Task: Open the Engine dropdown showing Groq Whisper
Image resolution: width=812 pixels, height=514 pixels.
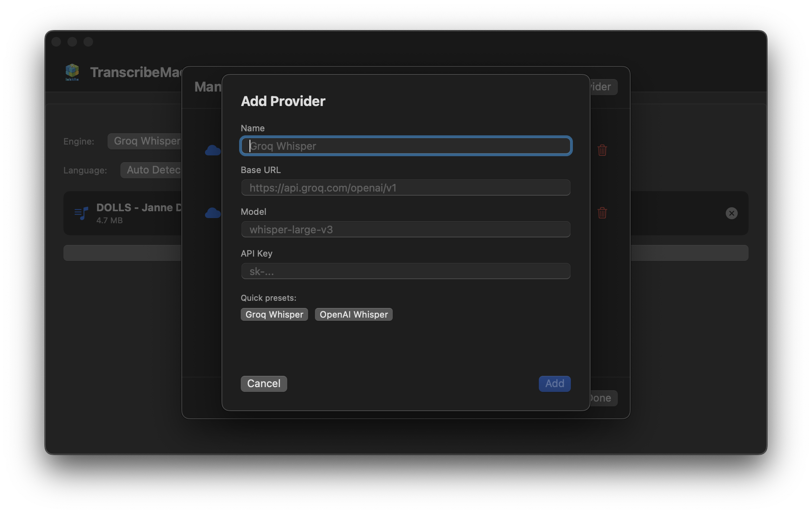Action: pos(145,141)
